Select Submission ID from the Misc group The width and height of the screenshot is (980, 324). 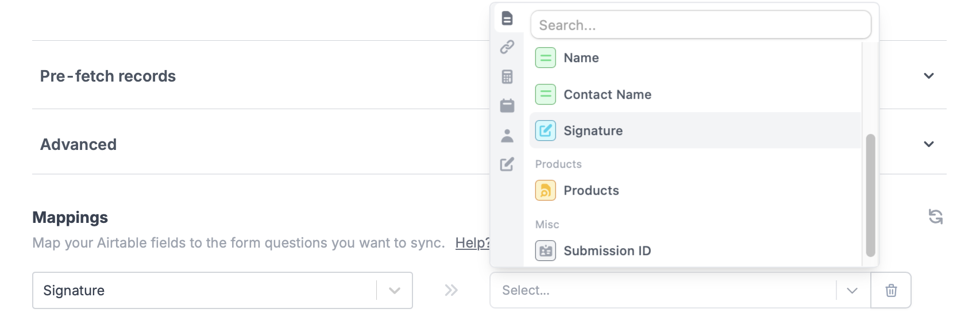[x=607, y=251]
